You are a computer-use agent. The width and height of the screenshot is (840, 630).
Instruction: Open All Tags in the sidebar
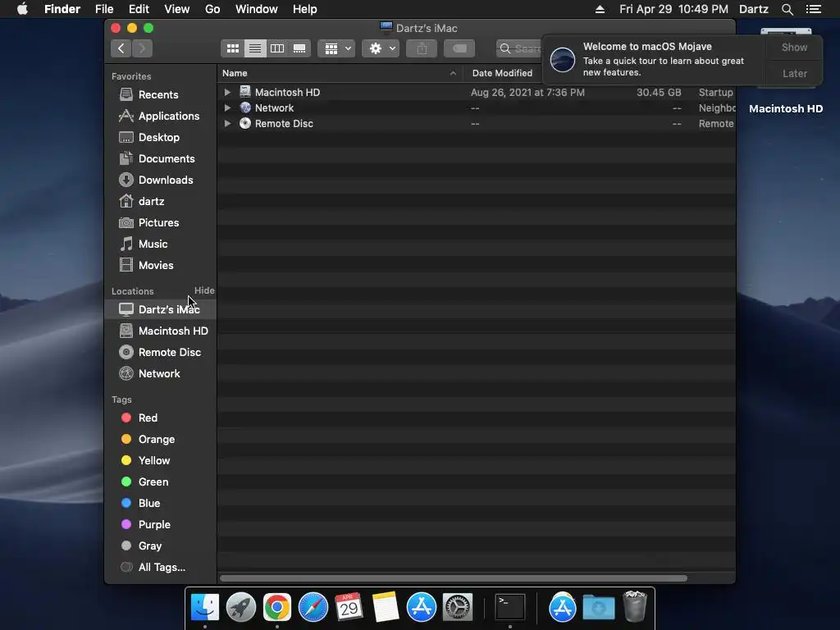pyautogui.click(x=162, y=568)
